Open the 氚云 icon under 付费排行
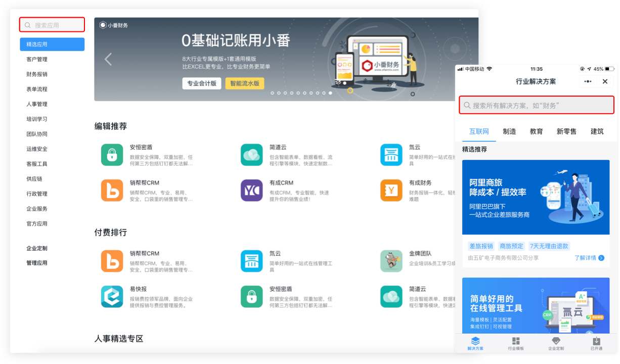This screenshot has width=620, height=364. point(251,261)
